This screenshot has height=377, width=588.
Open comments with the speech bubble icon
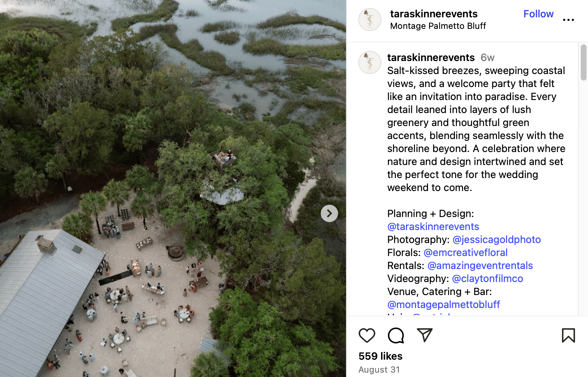(396, 335)
